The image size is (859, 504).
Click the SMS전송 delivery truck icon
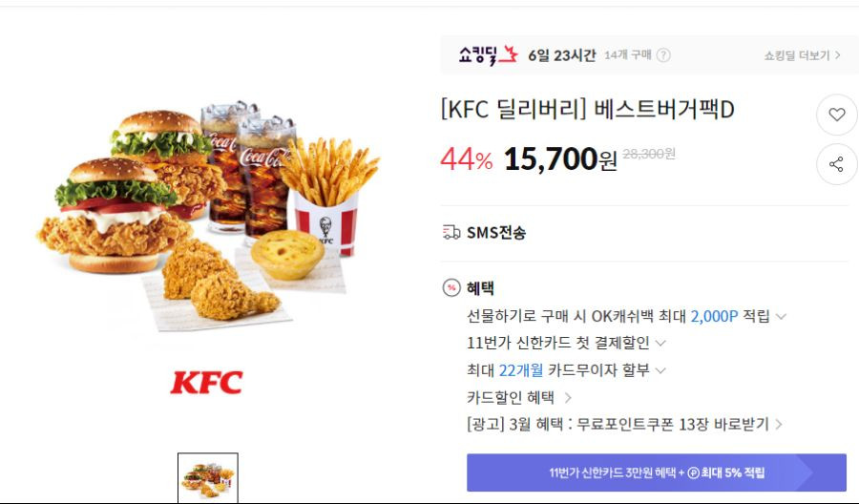point(451,232)
